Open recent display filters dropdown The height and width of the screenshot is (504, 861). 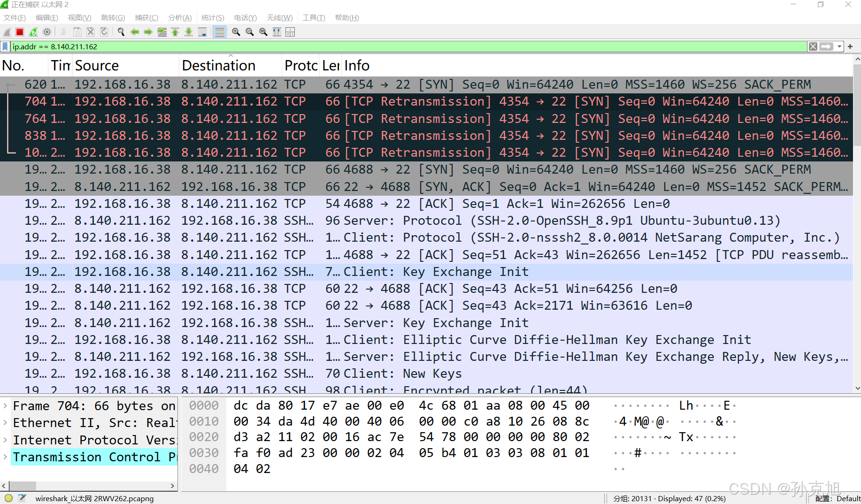pyautogui.click(x=839, y=46)
